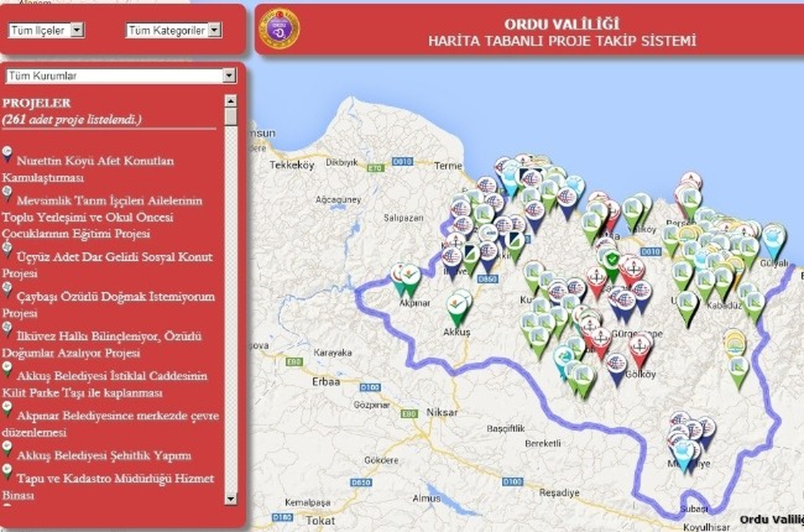Open Akkuş Belediyesi Şehitlik Yapımı project

pos(104,456)
